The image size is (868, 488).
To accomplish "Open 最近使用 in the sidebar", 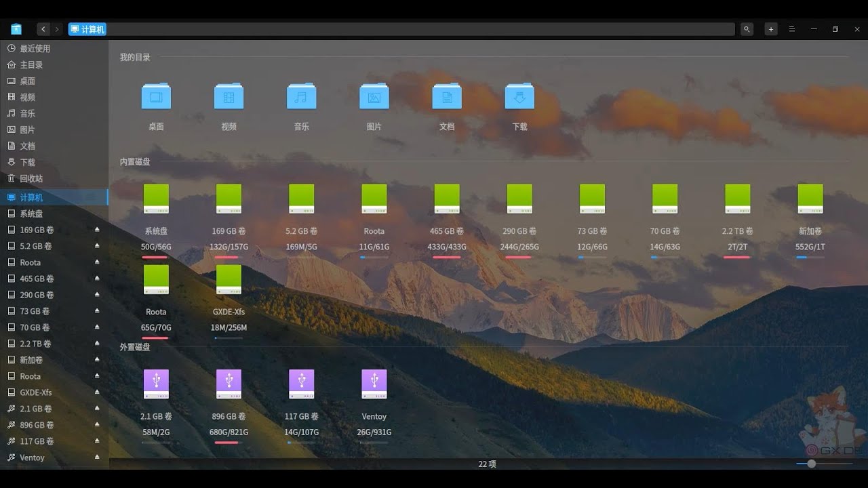I will pos(54,48).
